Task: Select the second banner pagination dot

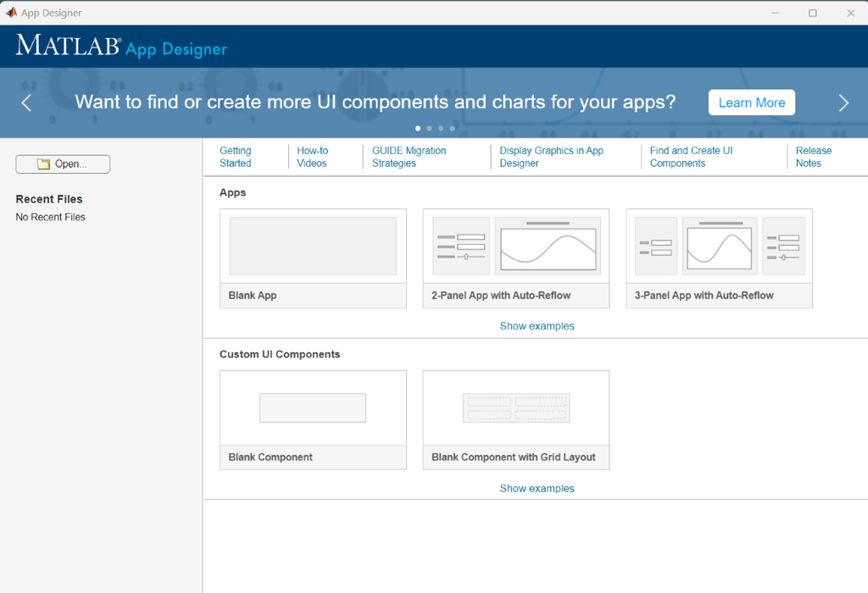Action: pyautogui.click(x=429, y=128)
